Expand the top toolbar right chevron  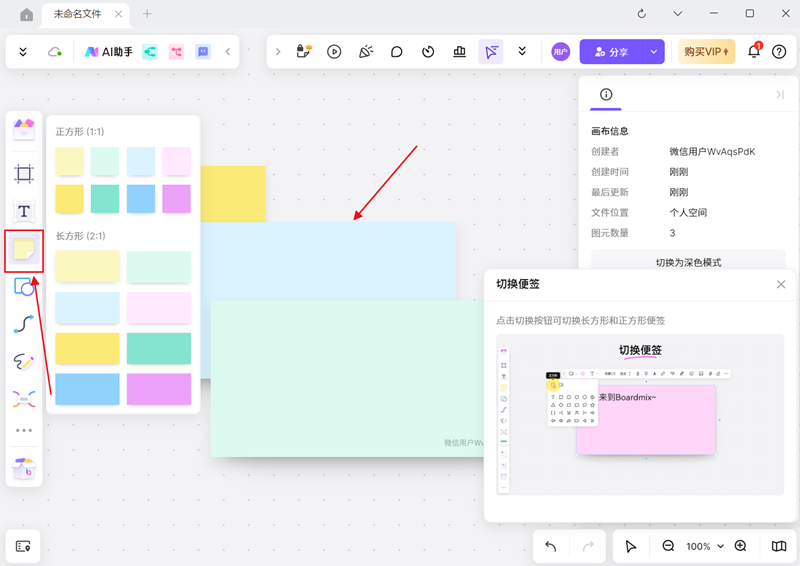(278, 52)
